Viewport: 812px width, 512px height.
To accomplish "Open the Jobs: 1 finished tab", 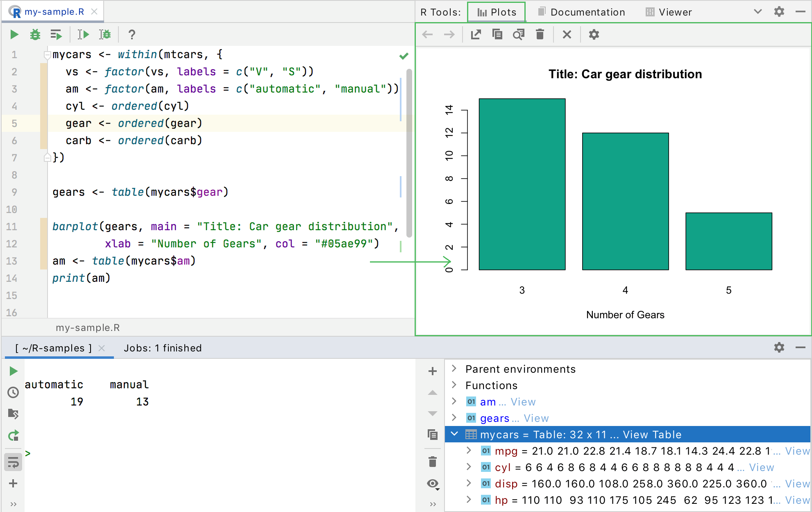I will pyautogui.click(x=163, y=348).
